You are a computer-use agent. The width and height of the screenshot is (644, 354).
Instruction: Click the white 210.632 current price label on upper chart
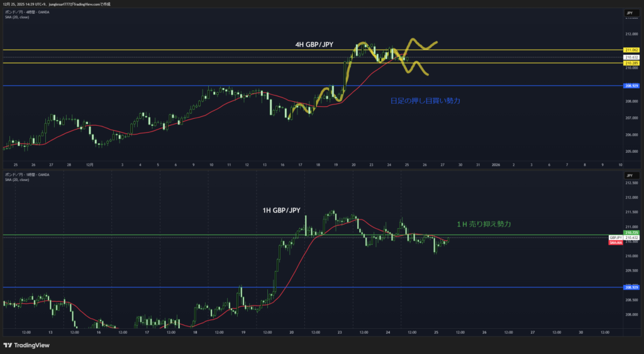tap(631, 57)
